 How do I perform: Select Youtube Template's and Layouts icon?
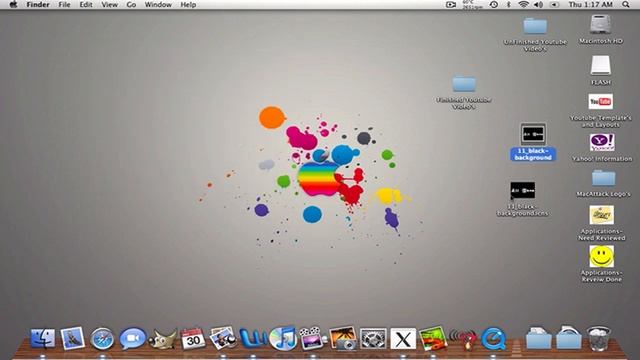pyautogui.click(x=600, y=102)
